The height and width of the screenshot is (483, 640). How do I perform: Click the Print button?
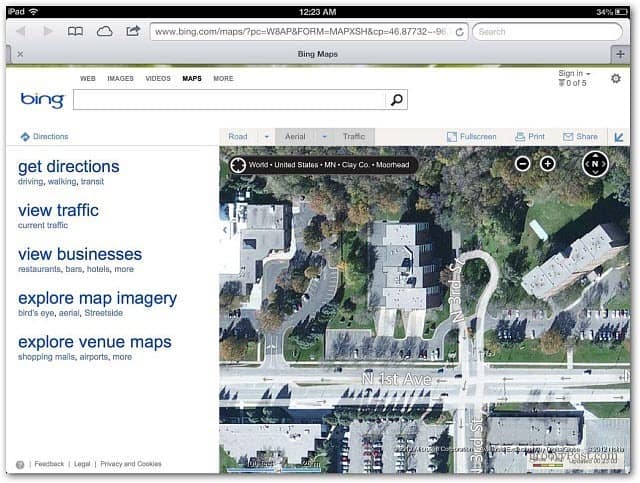530,137
